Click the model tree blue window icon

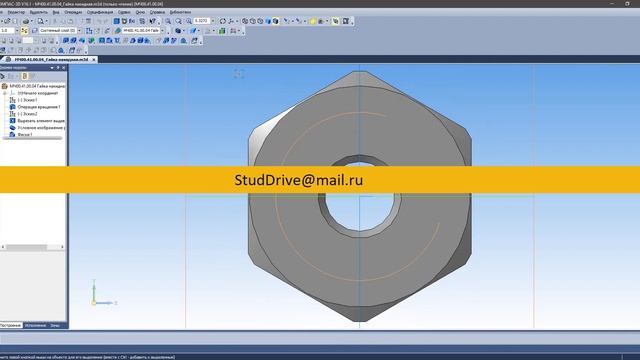pos(116,21)
